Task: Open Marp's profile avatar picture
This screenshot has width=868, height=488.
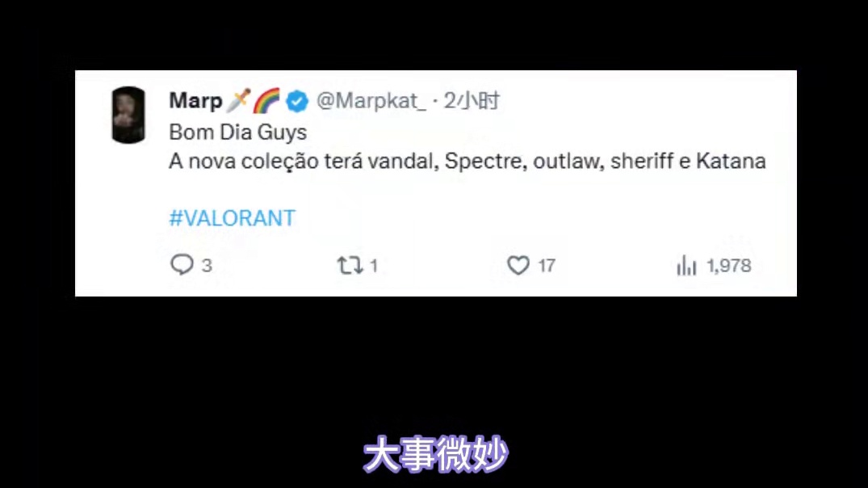Action: coord(128,115)
